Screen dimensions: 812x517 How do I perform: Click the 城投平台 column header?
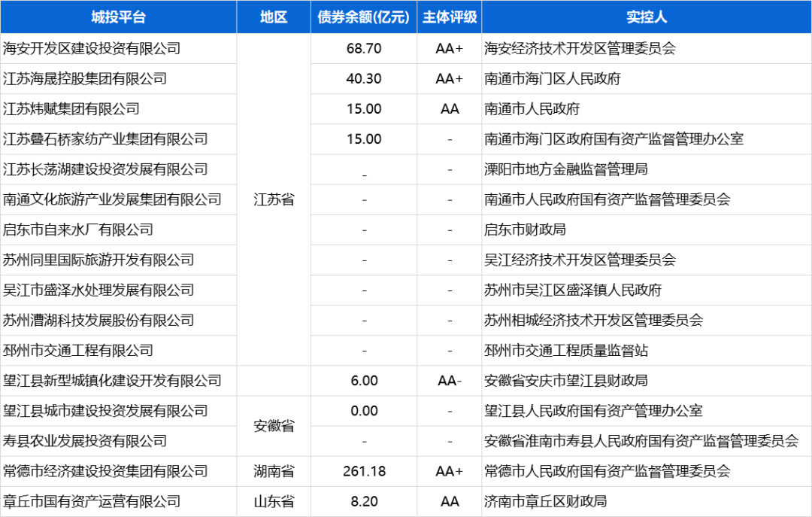[118, 17]
